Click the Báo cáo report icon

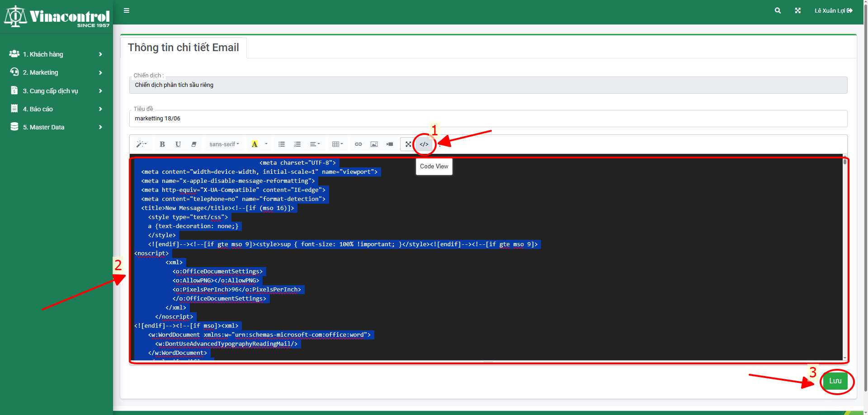click(x=14, y=109)
